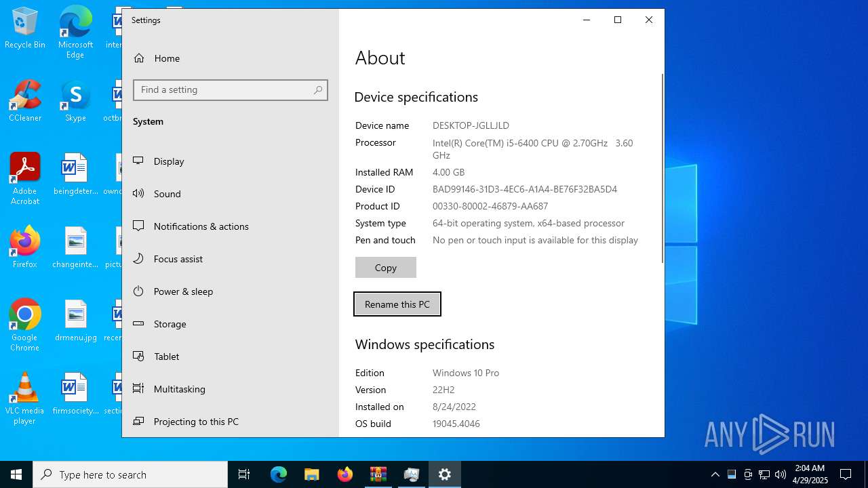Viewport: 868px width, 488px height.
Task: Show hidden system tray icons
Action: coord(715,474)
